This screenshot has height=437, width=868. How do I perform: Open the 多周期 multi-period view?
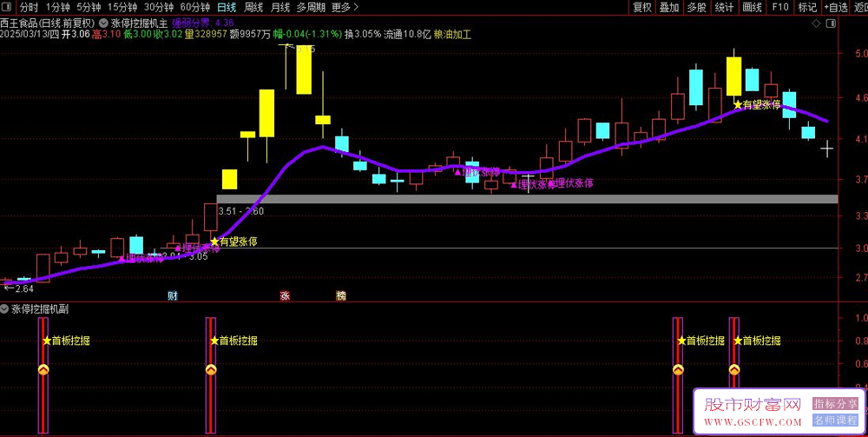click(x=311, y=7)
